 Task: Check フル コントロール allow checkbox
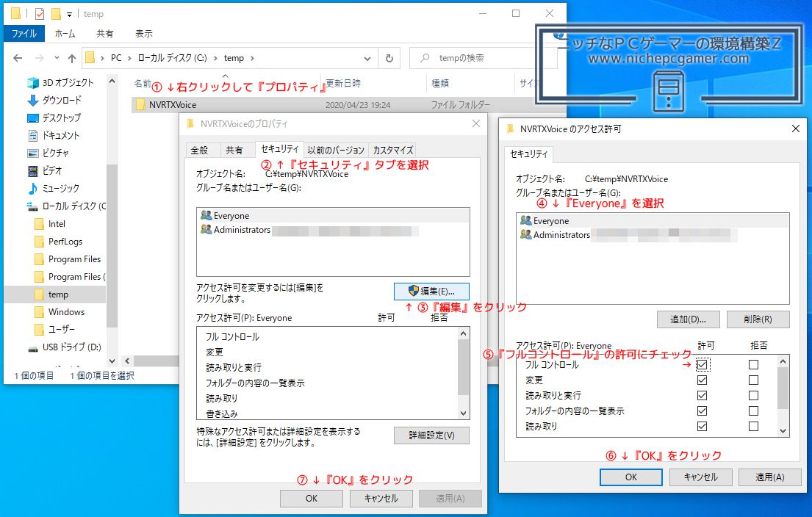tap(703, 365)
